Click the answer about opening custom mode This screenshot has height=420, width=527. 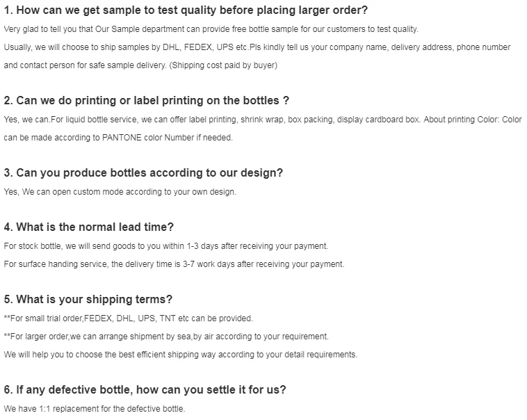pyautogui.click(x=120, y=192)
